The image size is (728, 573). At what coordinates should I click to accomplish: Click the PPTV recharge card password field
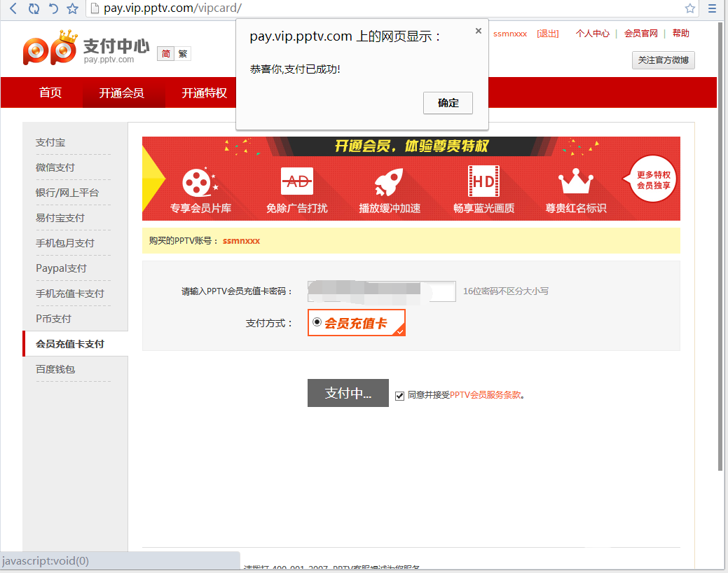[382, 291]
